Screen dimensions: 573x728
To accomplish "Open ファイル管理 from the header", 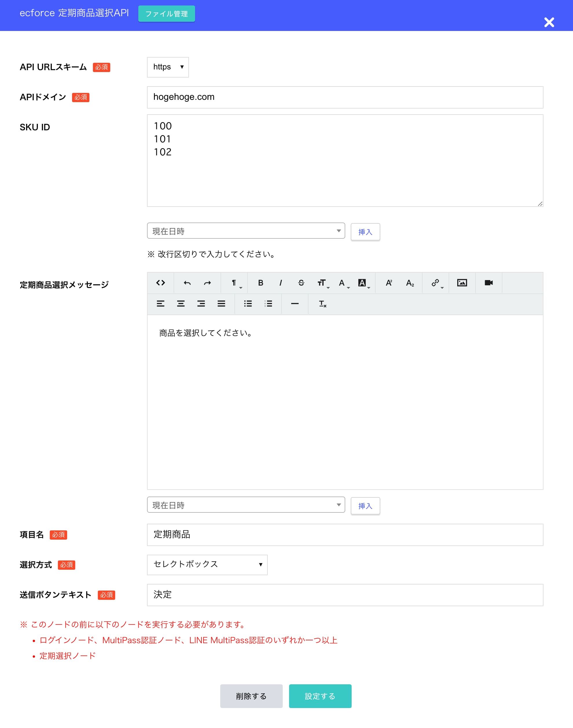I will [166, 14].
